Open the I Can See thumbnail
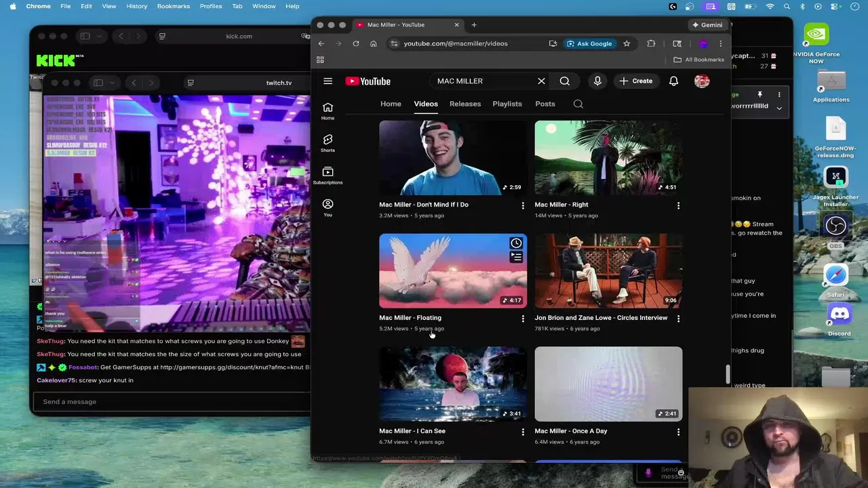Viewport: 868px width, 488px height. [x=453, y=384]
